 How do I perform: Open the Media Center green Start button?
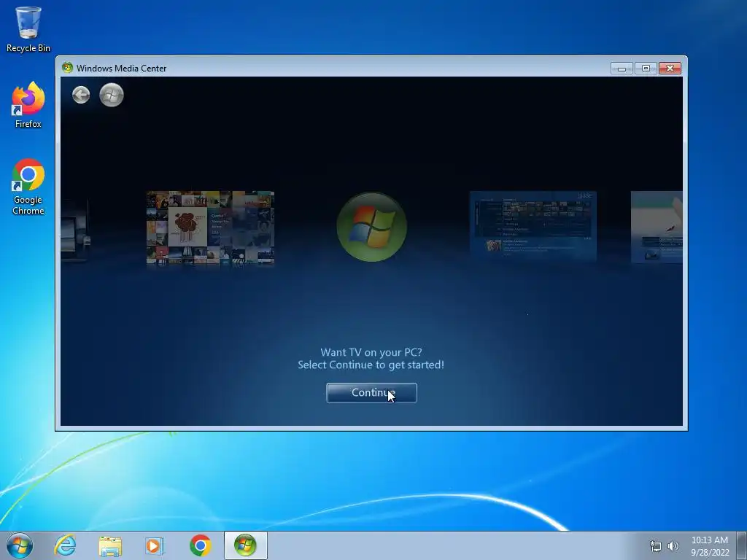112,95
